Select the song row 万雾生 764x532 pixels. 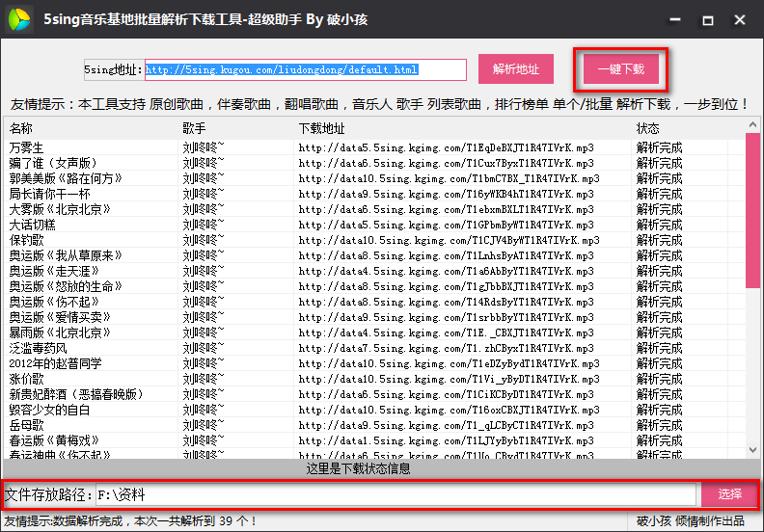(374, 147)
